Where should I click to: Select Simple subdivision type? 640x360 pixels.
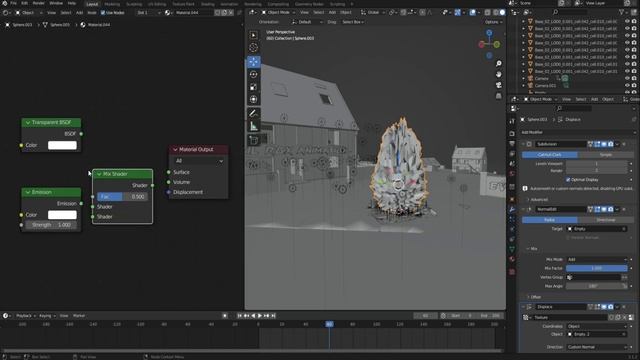(606, 155)
